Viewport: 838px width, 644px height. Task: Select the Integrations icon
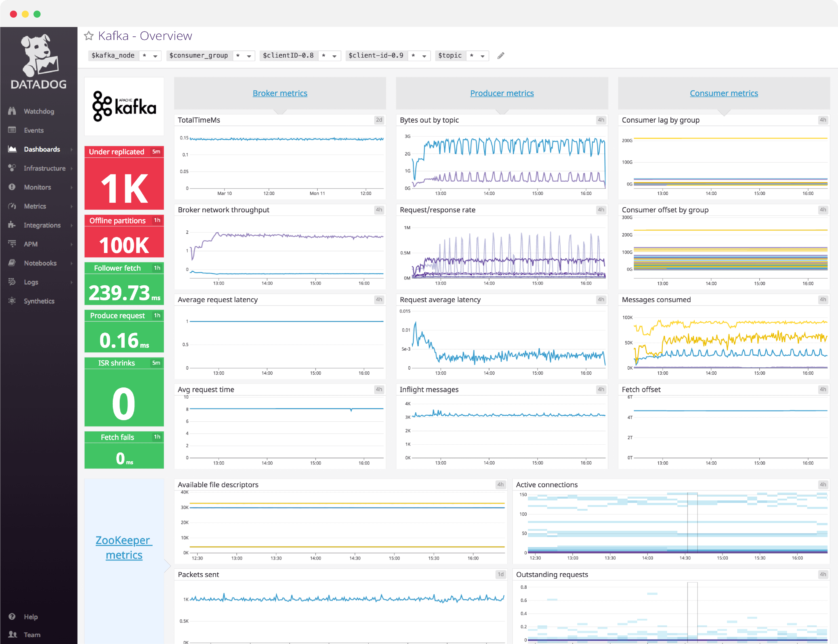(x=13, y=225)
